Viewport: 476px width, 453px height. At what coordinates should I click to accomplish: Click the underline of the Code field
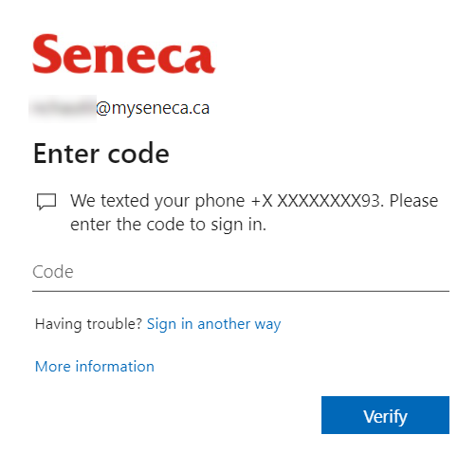tap(241, 291)
